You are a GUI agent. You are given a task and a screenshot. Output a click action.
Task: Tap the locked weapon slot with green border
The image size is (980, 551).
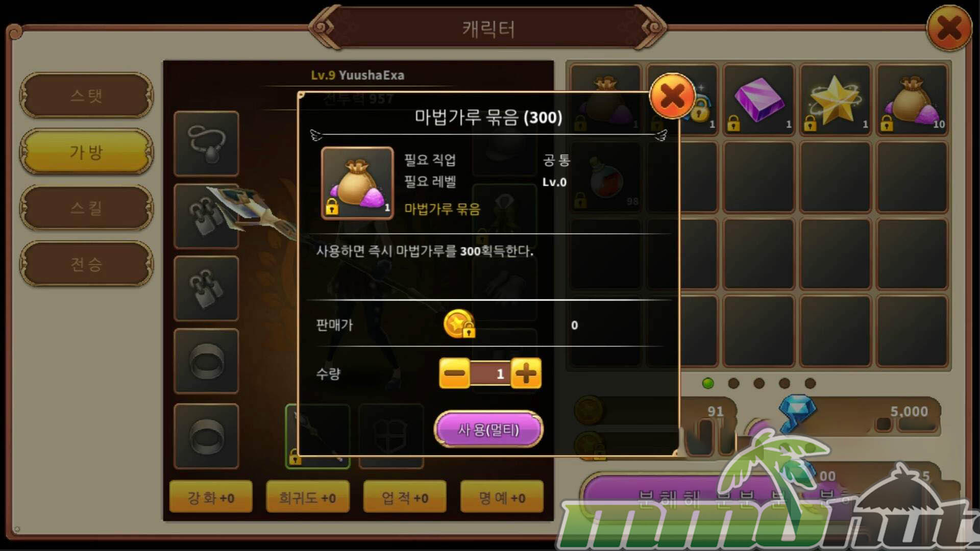point(317,436)
